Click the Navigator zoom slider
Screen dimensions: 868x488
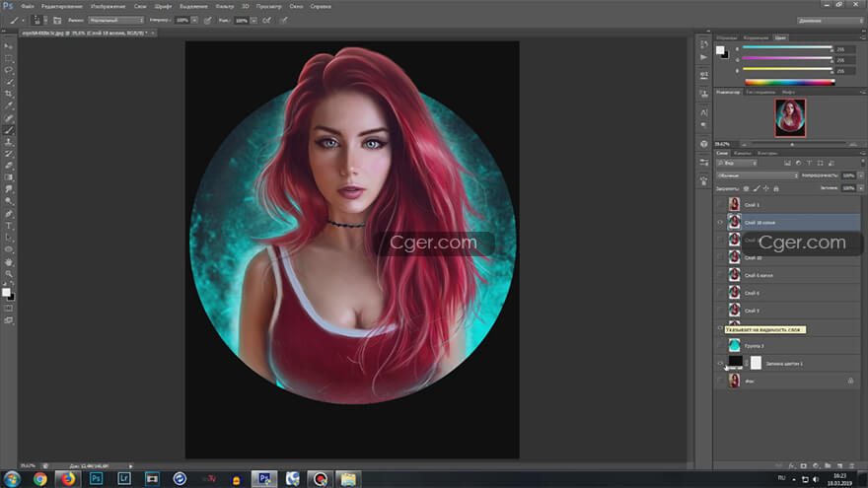click(x=792, y=144)
